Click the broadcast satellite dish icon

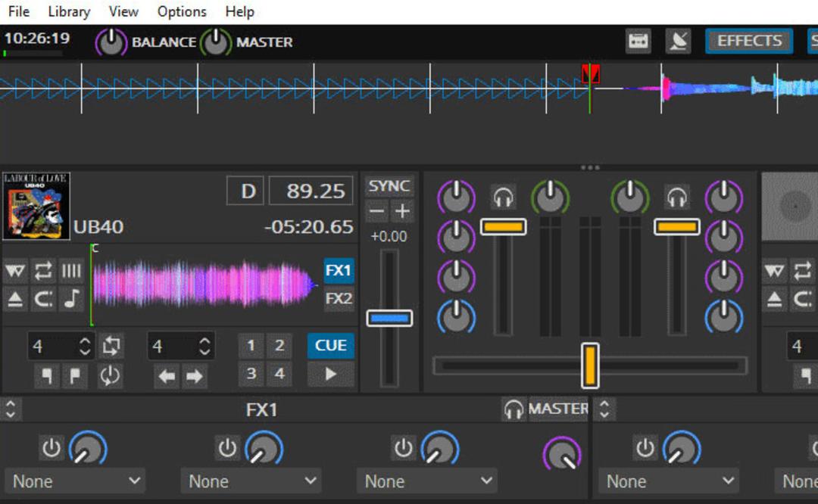pyautogui.click(x=678, y=41)
